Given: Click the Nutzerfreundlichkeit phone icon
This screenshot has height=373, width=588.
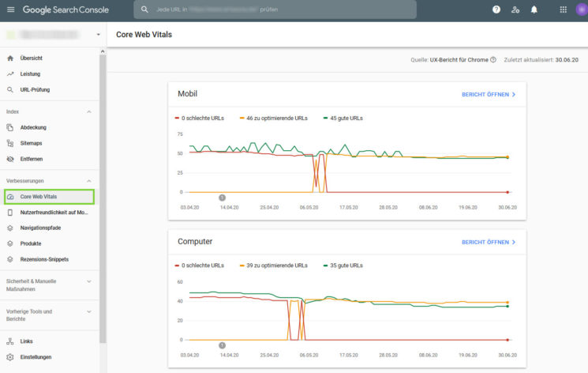Looking at the screenshot, I should pos(10,213).
